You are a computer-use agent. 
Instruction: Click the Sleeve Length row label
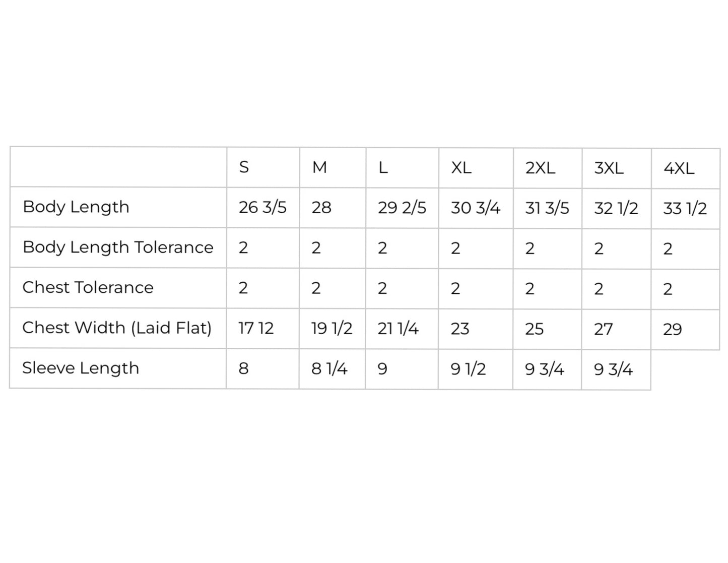tap(81, 368)
